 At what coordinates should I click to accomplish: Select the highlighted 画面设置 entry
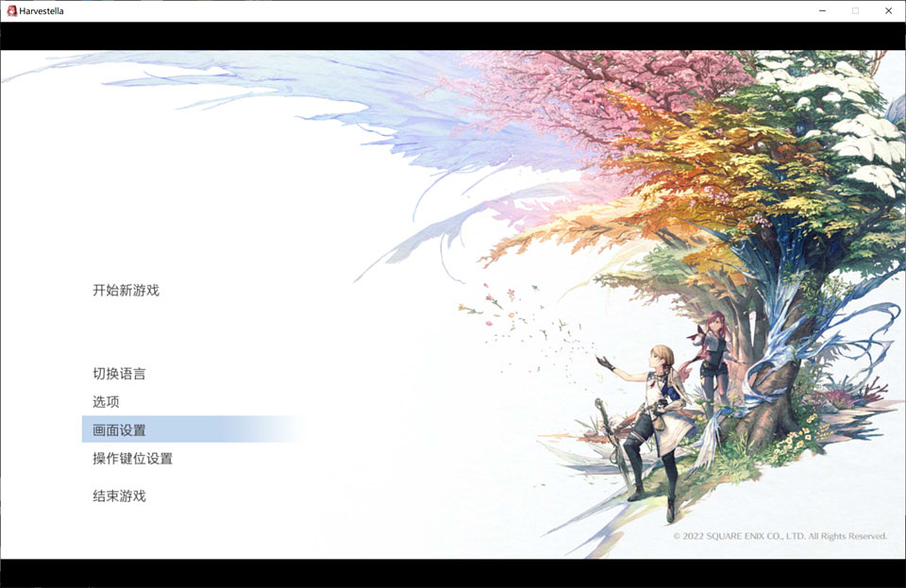pos(193,429)
